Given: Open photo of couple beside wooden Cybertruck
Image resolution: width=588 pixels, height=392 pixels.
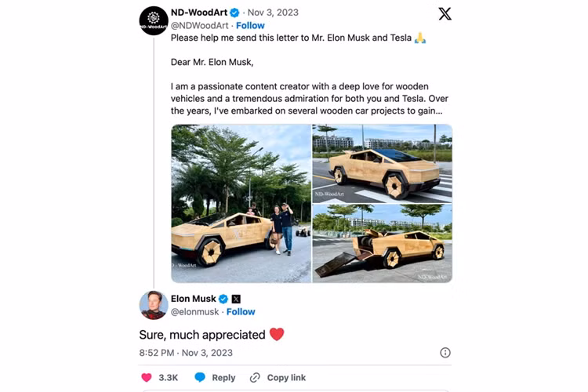Looking at the screenshot, I should pyautogui.click(x=241, y=203).
